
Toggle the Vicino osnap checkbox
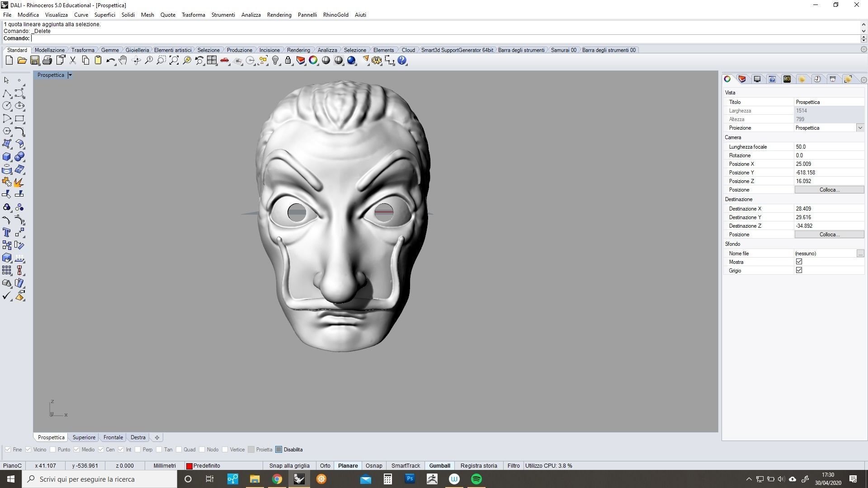[x=28, y=450]
